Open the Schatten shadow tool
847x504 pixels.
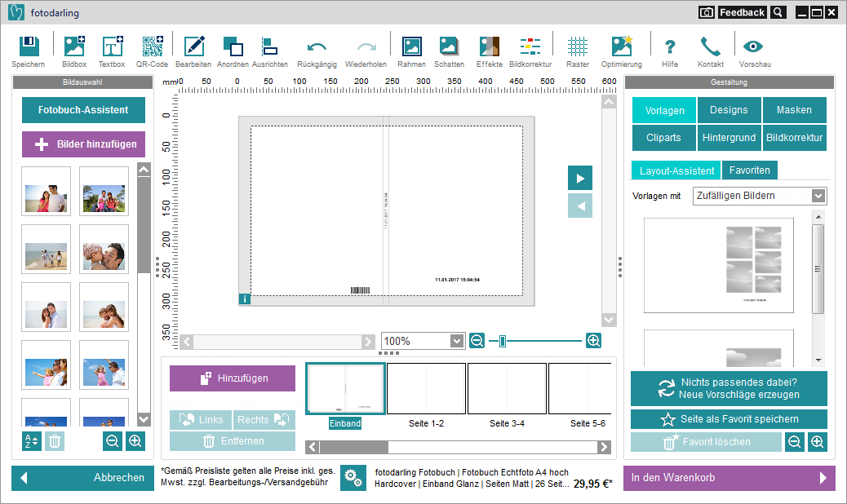pyautogui.click(x=449, y=47)
